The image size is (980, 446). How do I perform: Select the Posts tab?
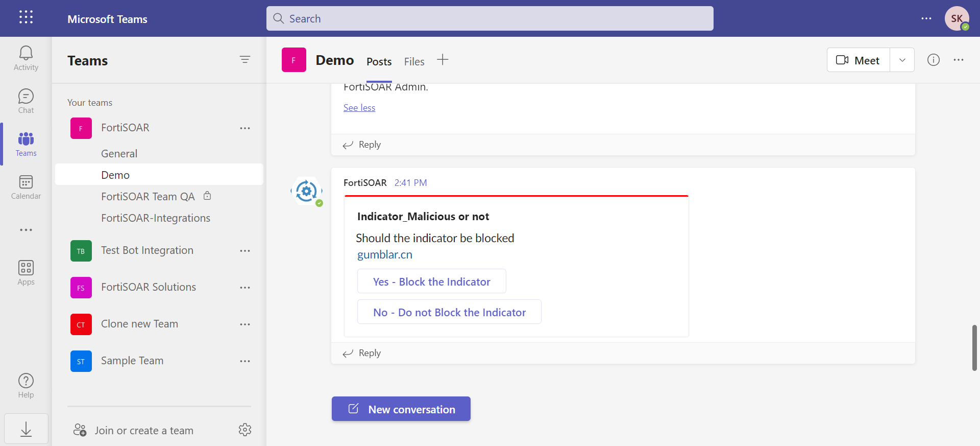pyautogui.click(x=379, y=62)
